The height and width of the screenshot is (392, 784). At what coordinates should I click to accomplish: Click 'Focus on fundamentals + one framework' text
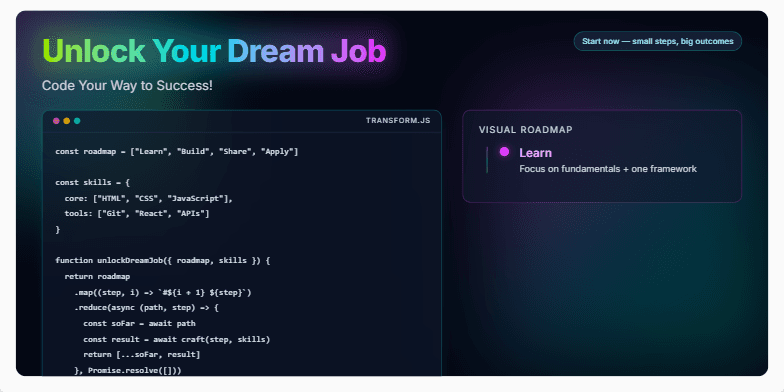(x=608, y=169)
